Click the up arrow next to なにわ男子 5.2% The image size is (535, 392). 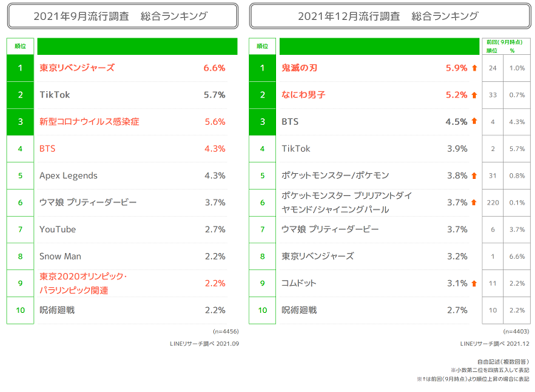click(474, 95)
